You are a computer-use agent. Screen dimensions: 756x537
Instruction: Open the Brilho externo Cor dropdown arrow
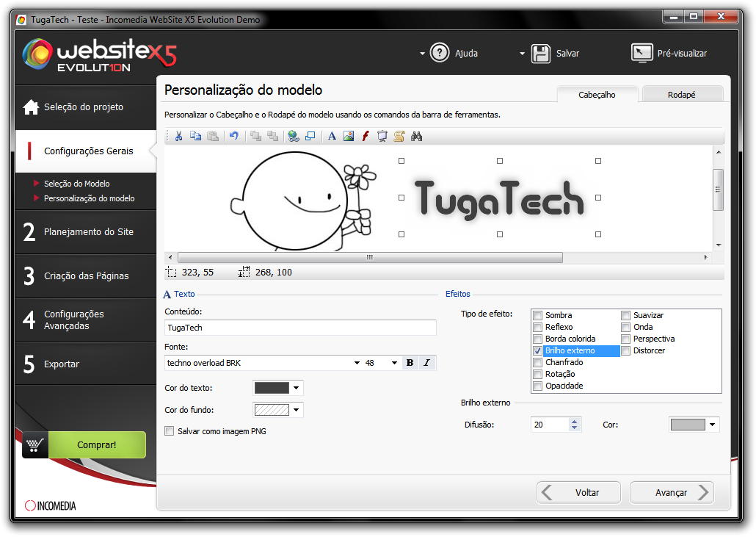click(x=713, y=425)
